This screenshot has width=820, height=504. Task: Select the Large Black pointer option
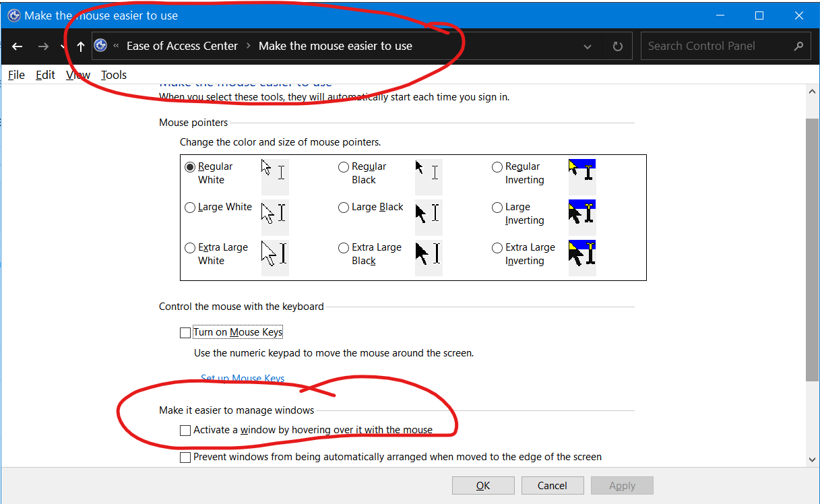coord(344,207)
